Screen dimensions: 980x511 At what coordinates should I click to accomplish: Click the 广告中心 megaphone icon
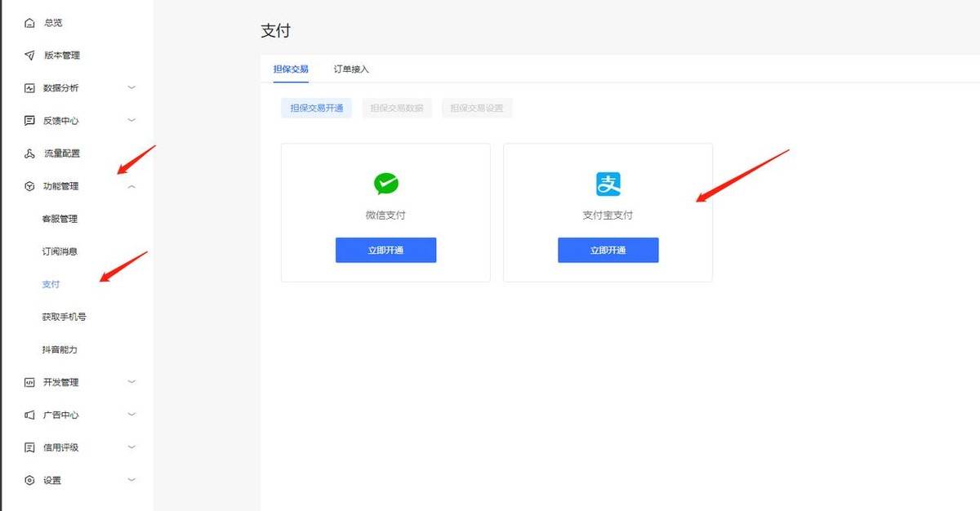click(x=29, y=415)
